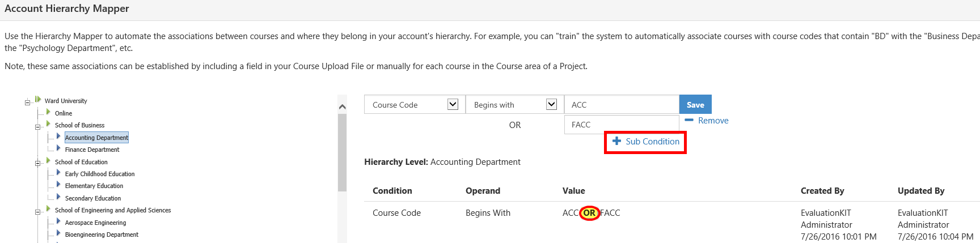Viewport: 980px width, 243px height.
Task: Collapse the Ward University tree node
Action: coord(27,103)
